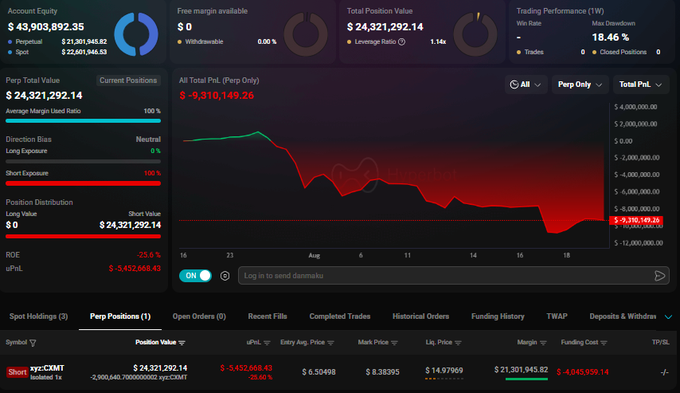
Task: Open the Total PnL dropdown
Action: click(x=641, y=85)
